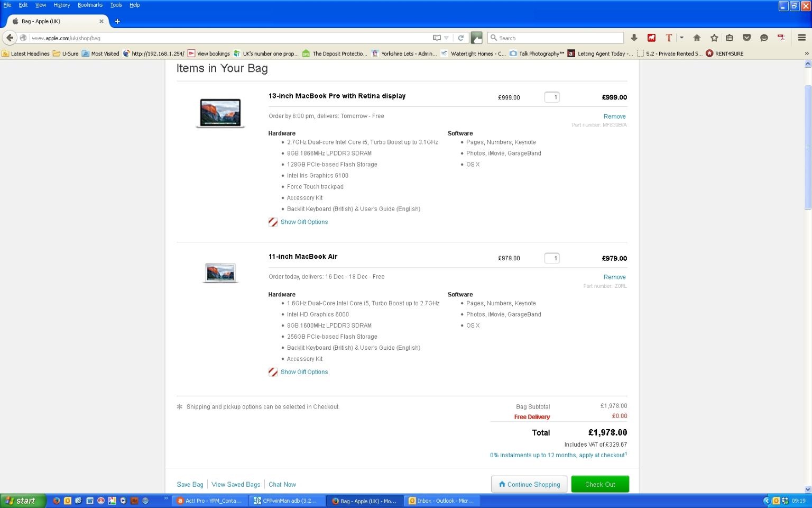This screenshot has height=508, width=812.
Task: Go back with the browser back arrow
Action: click(10, 38)
